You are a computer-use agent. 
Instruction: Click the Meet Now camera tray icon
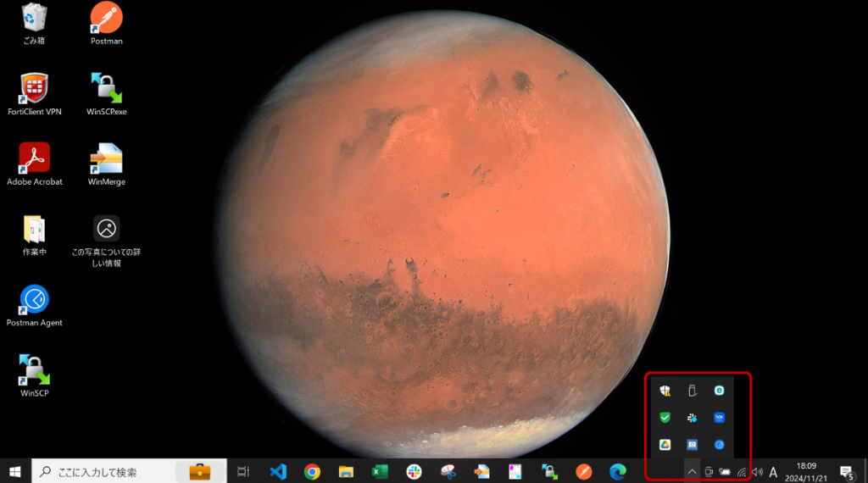pos(709,472)
